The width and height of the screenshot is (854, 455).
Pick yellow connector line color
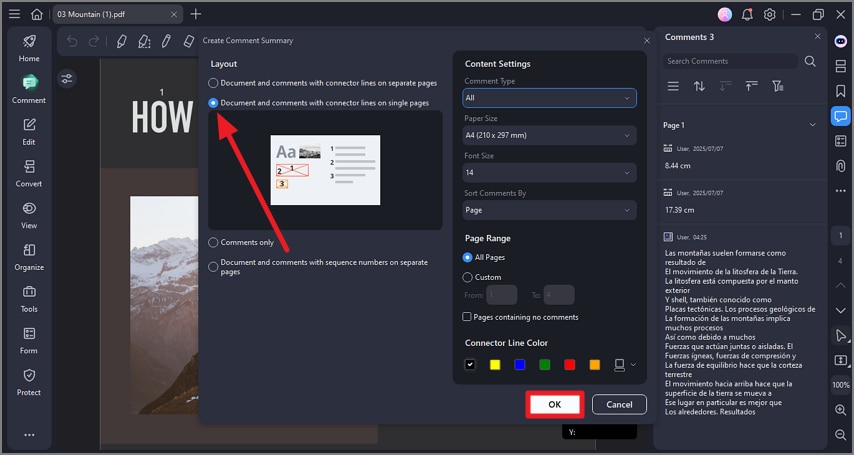(x=495, y=365)
